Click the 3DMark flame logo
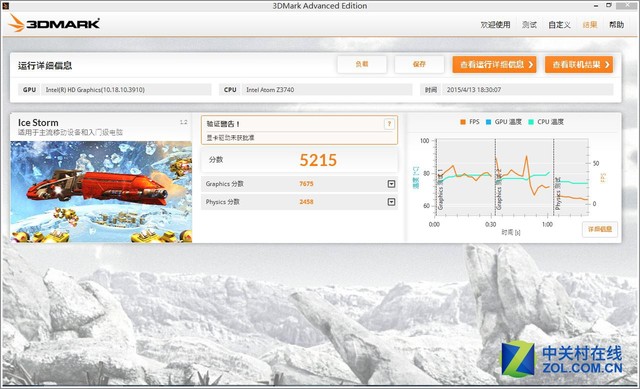Viewport: 640px width, 389px height. point(16,23)
